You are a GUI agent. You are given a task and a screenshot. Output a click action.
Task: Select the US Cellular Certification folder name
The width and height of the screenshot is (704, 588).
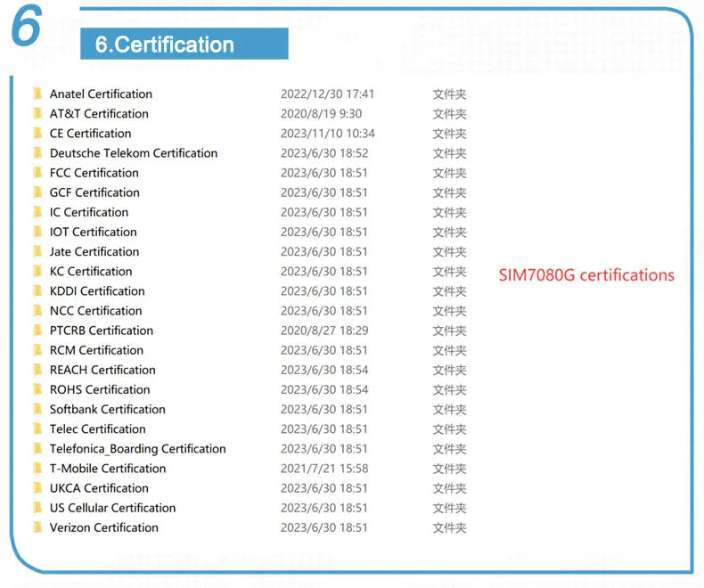[112, 509]
